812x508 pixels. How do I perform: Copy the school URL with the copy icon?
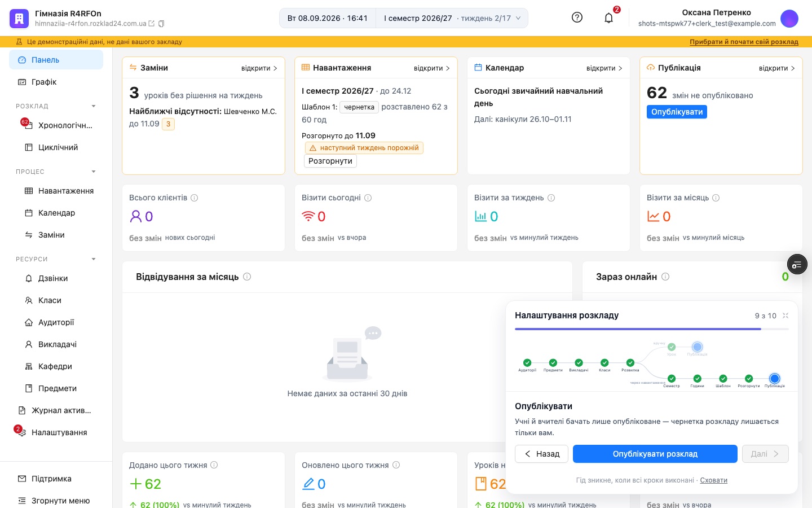tap(161, 24)
